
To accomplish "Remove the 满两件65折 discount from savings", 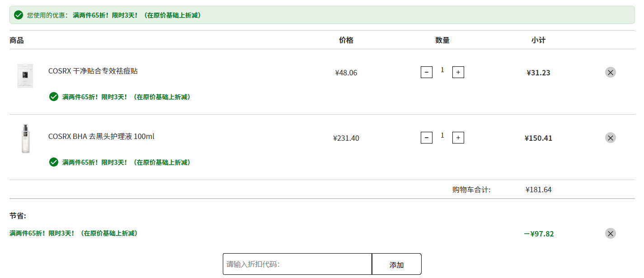I will [611, 233].
